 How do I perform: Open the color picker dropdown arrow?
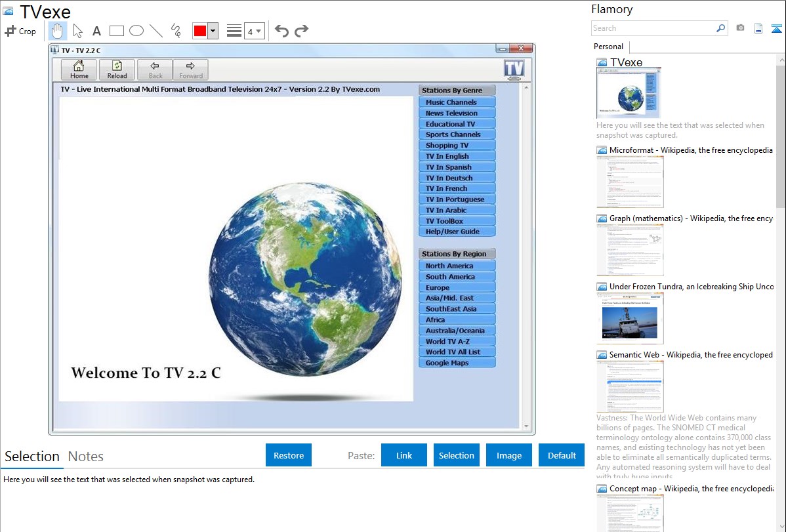click(x=213, y=31)
